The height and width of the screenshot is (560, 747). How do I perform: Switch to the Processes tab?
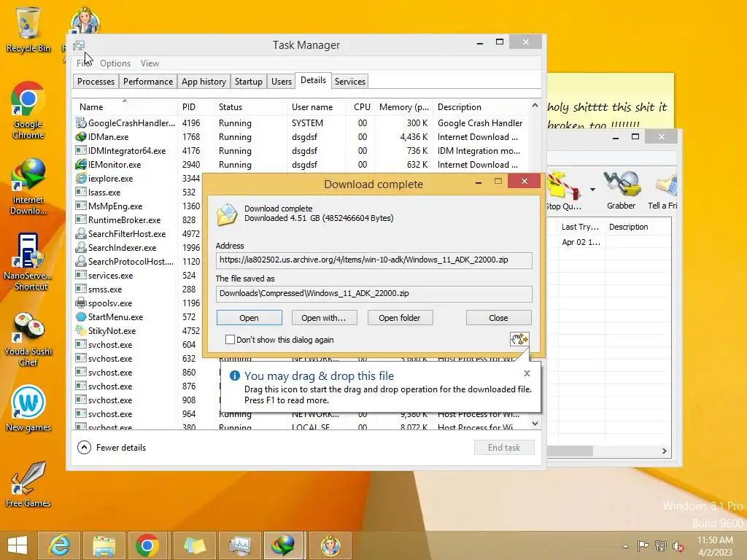pyautogui.click(x=96, y=82)
